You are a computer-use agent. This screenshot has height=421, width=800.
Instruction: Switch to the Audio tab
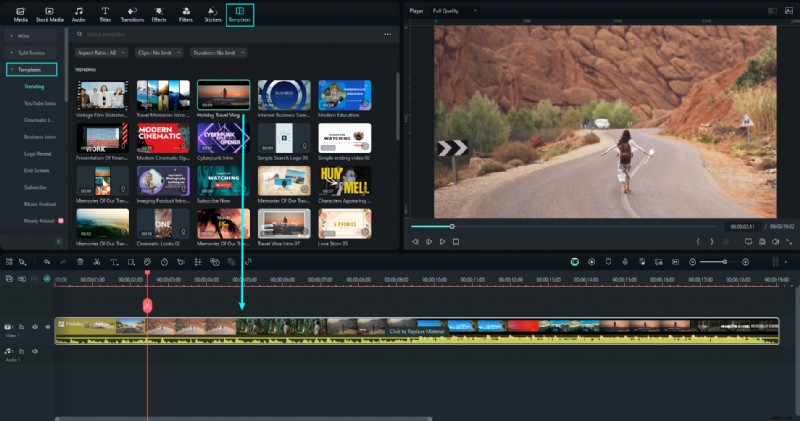tap(78, 15)
